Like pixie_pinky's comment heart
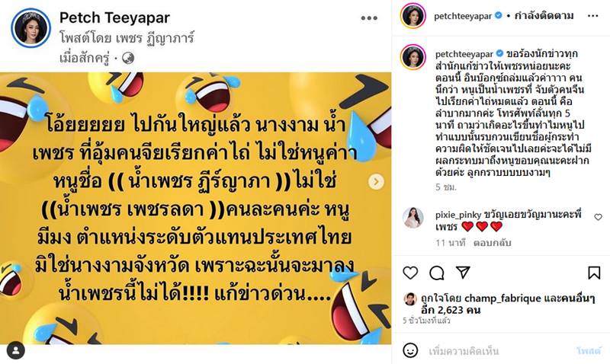 tap(599, 217)
